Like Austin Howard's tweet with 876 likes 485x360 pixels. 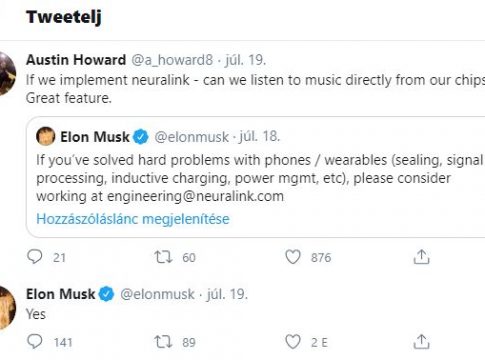point(293,257)
